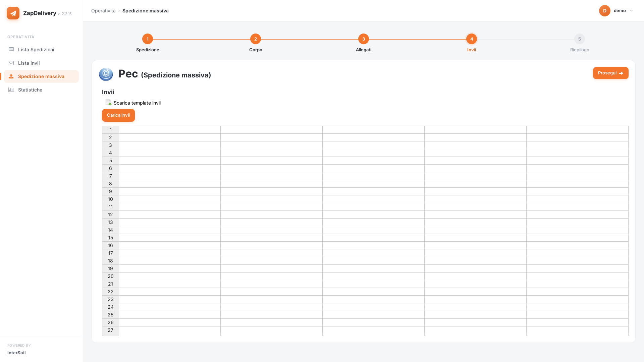
Task: Go to step 1 Spedizione
Action: pos(148,39)
